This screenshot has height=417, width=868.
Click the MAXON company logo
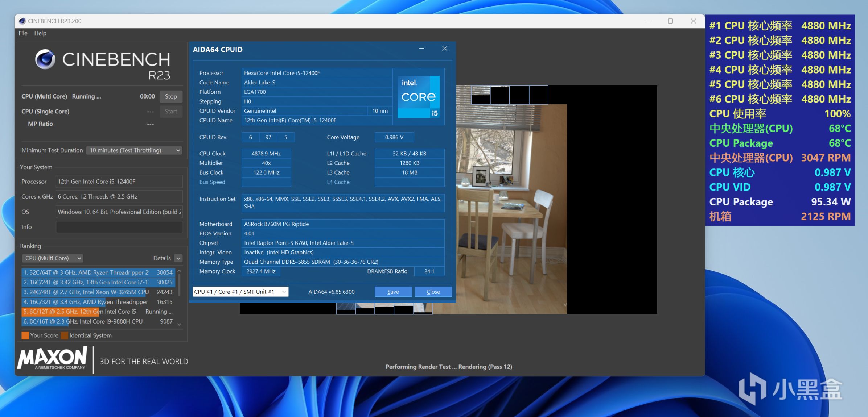52,358
